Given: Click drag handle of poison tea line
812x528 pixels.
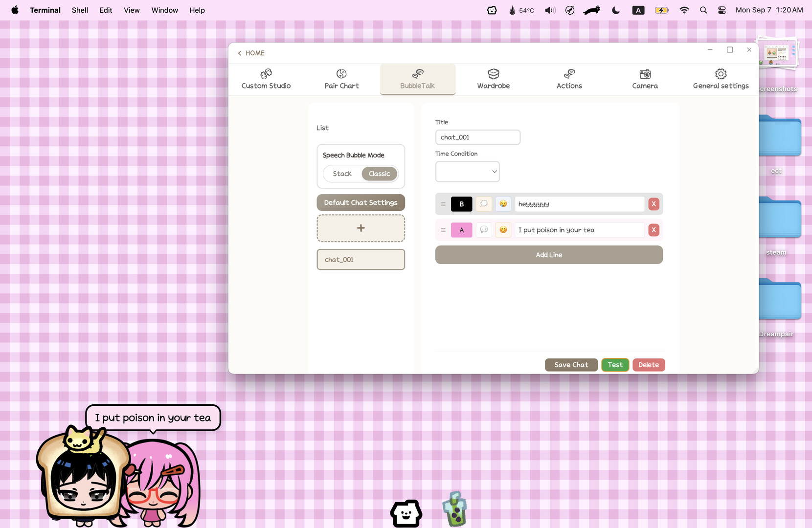Looking at the screenshot, I should coord(443,230).
